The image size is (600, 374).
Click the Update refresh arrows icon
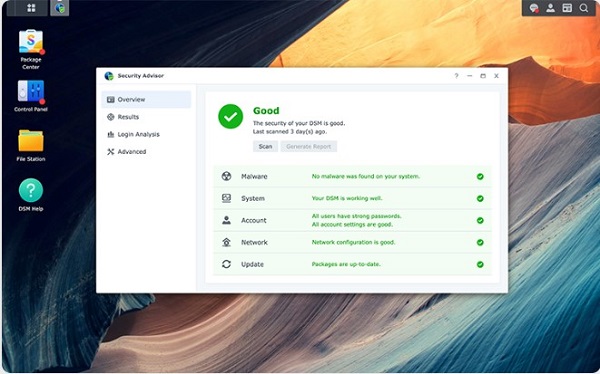[227, 264]
